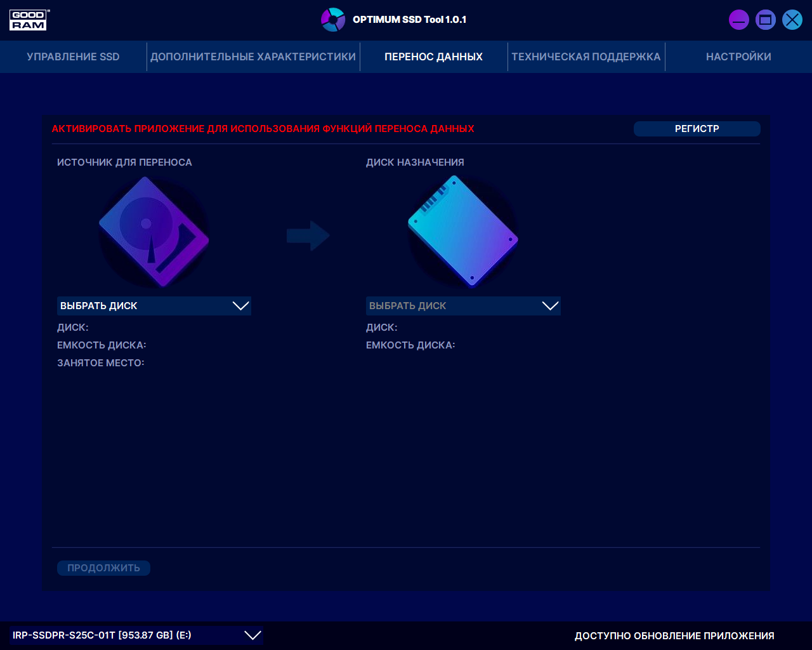Click ДОСТУПНО ОБНОВЛЕНИЕ ПРИЛОЖЕНИЯ update notice
Screen dimensions: 812x650
(x=674, y=635)
